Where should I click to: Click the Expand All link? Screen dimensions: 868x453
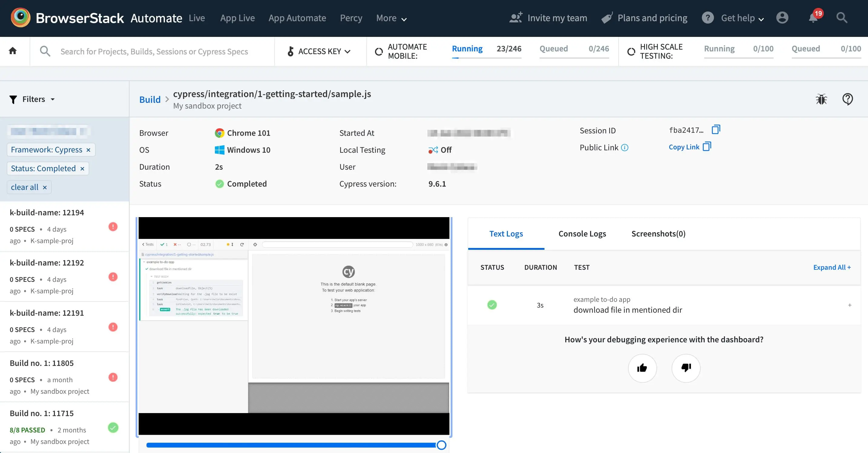pyautogui.click(x=832, y=267)
